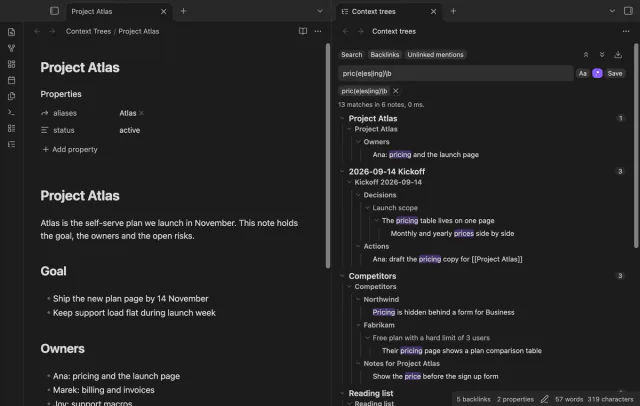Toggle right sidebar panel icon

click(628, 11)
